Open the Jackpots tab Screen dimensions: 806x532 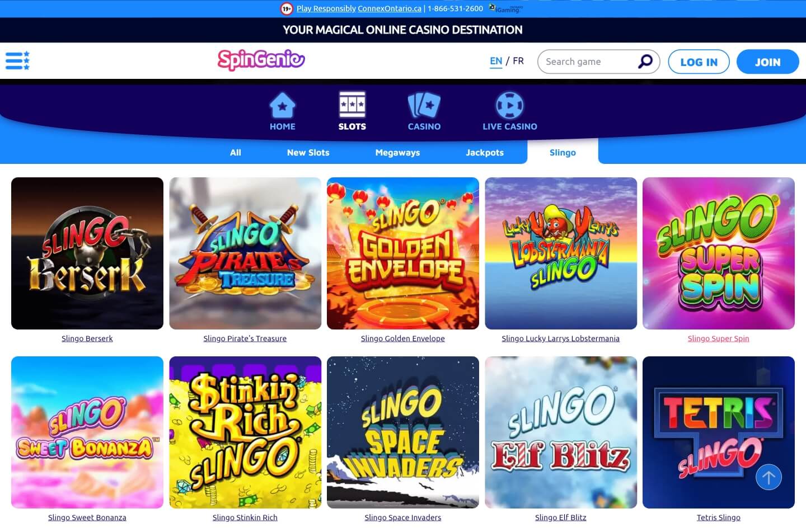click(485, 152)
